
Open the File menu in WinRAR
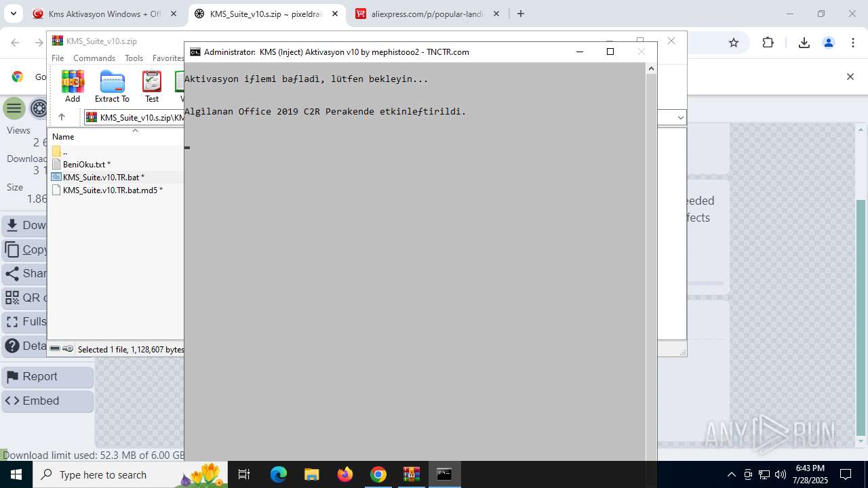[x=58, y=58]
